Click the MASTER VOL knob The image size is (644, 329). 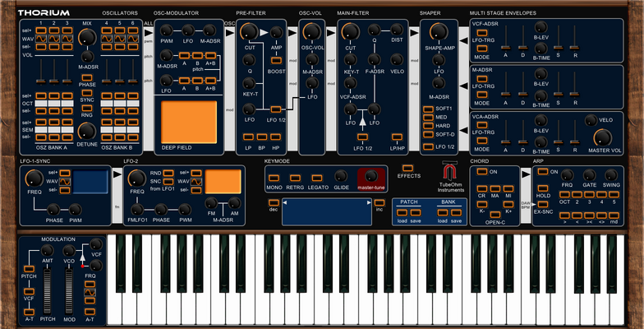click(x=602, y=137)
